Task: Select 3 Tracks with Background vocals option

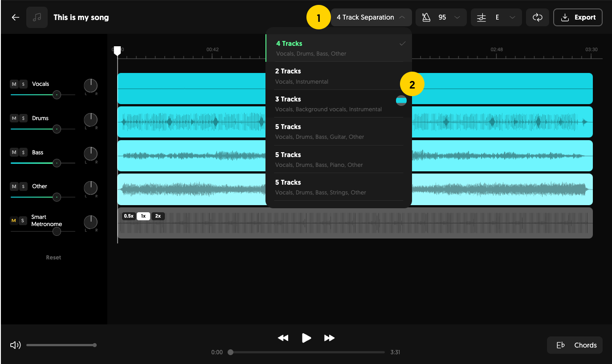Action: coord(339,104)
